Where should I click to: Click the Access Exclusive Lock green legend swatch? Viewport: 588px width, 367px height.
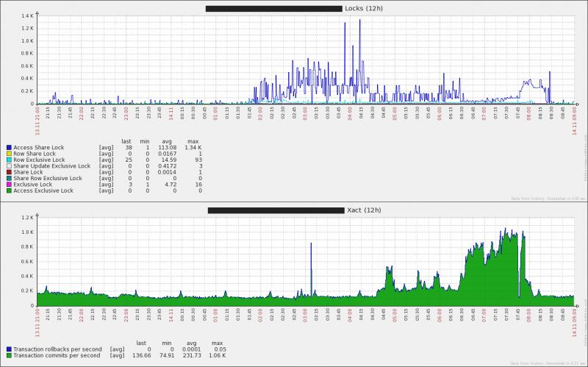tap(8, 190)
